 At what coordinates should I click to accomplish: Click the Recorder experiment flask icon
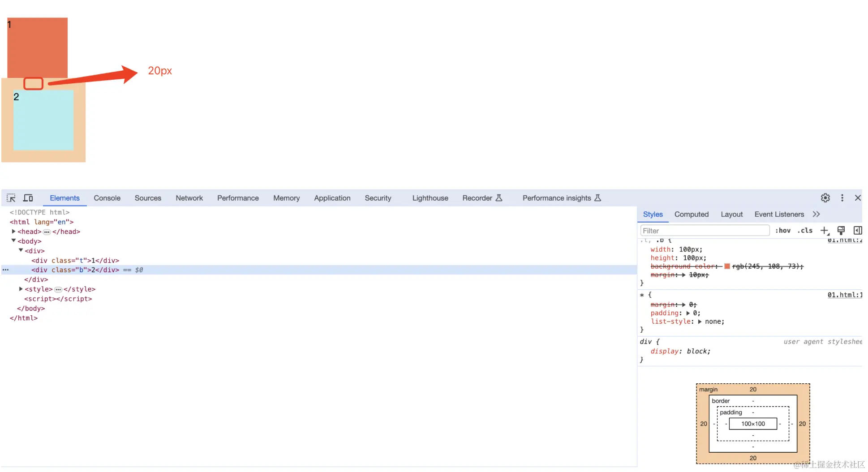click(499, 198)
